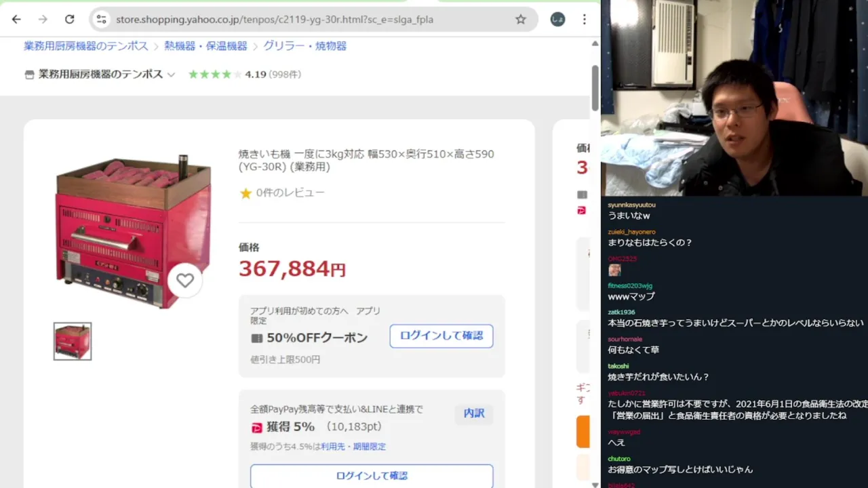Click the large sweet potato roaster image
Viewport: 868px width, 488px height.
click(133, 232)
